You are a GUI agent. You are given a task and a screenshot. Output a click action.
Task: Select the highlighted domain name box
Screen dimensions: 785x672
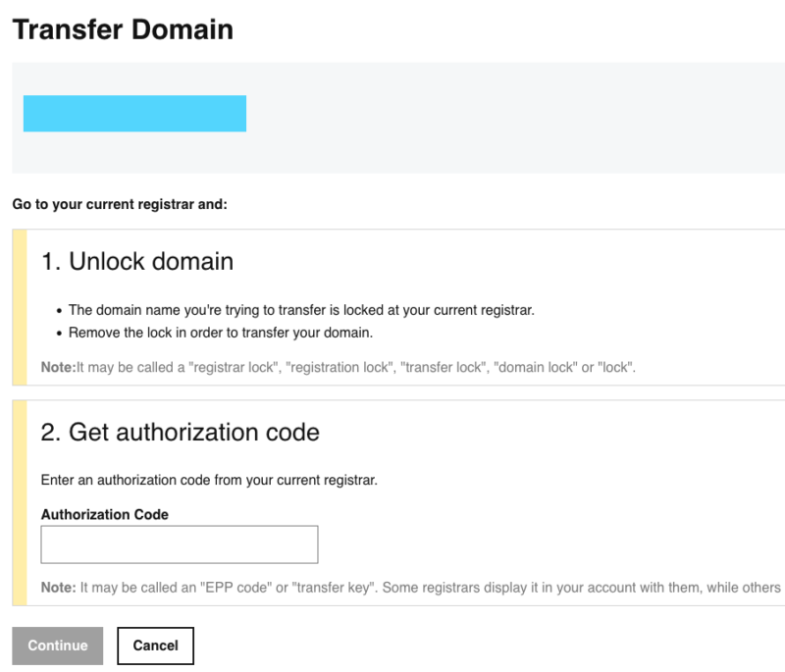(134, 113)
